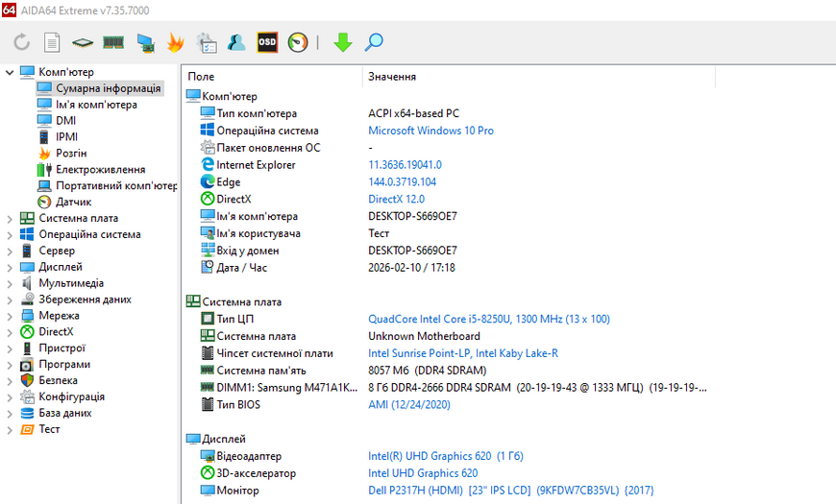
Task: Open the QuadCore Intel Core i5-8250U link
Action: [489, 319]
